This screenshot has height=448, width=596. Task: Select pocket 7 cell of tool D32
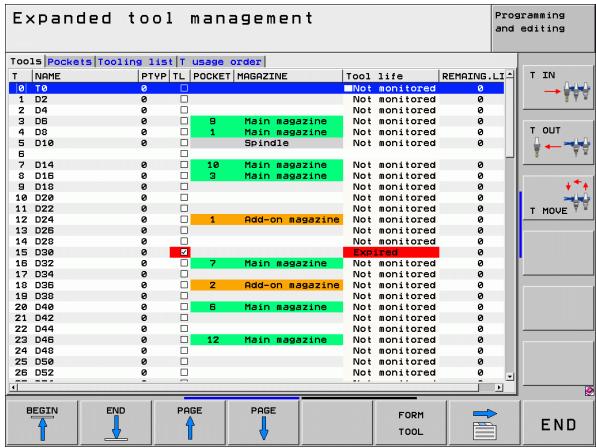coord(212,263)
